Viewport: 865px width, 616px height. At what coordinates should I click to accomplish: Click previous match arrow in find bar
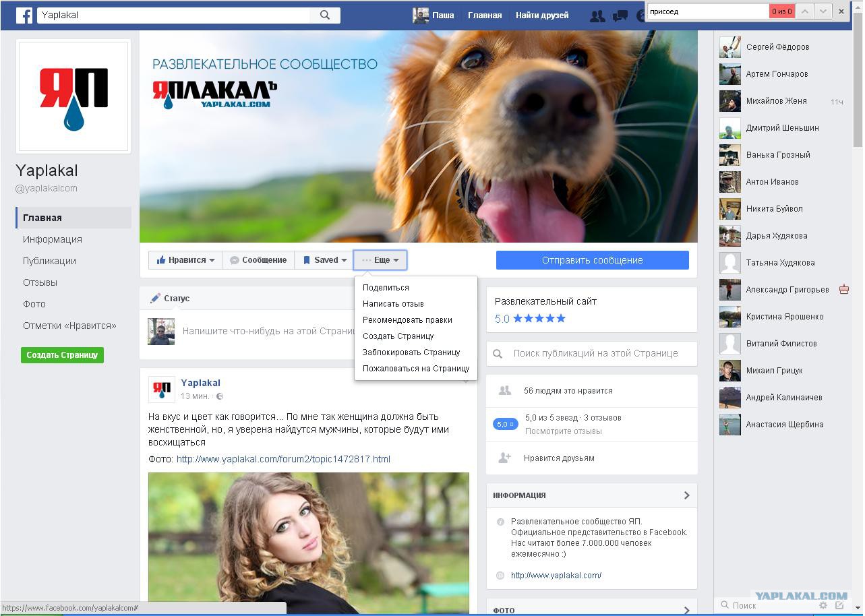pyautogui.click(x=805, y=11)
